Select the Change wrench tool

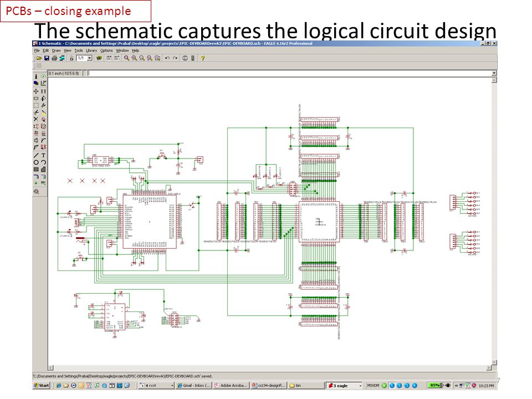43,105
